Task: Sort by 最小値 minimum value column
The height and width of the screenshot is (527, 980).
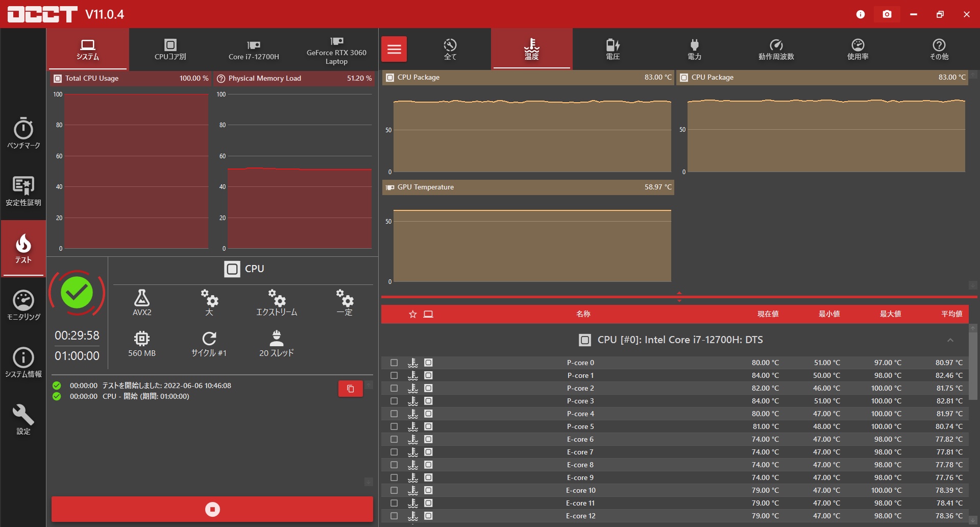Action: [x=829, y=314]
